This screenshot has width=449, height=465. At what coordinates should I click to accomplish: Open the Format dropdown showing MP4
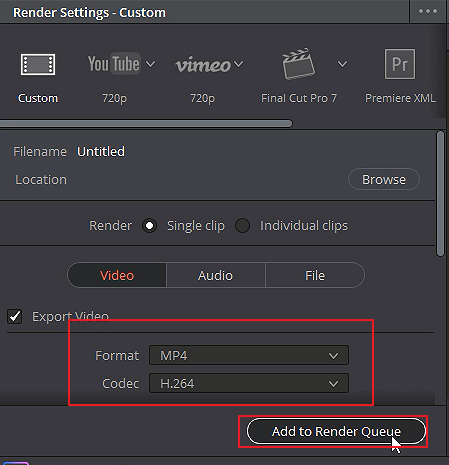(x=249, y=355)
